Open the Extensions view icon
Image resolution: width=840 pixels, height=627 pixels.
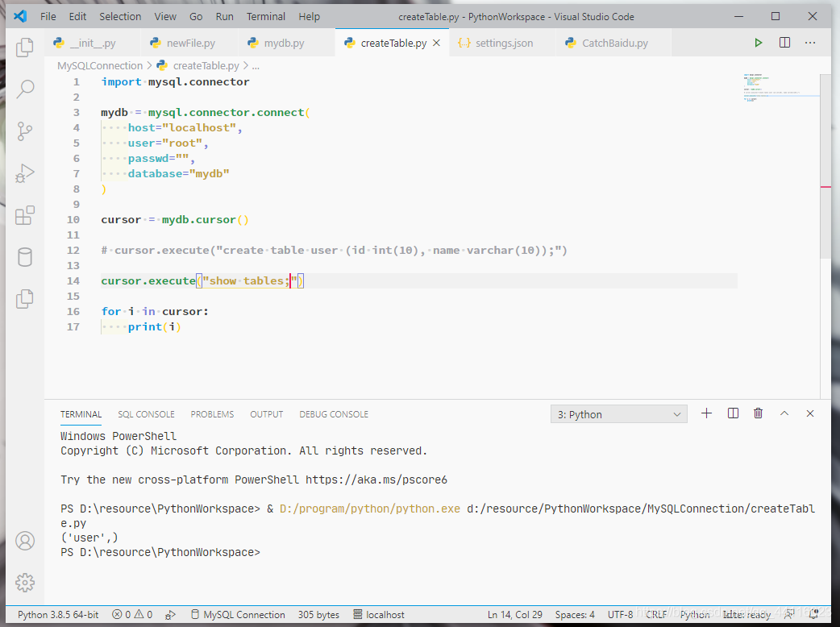tap(25, 215)
